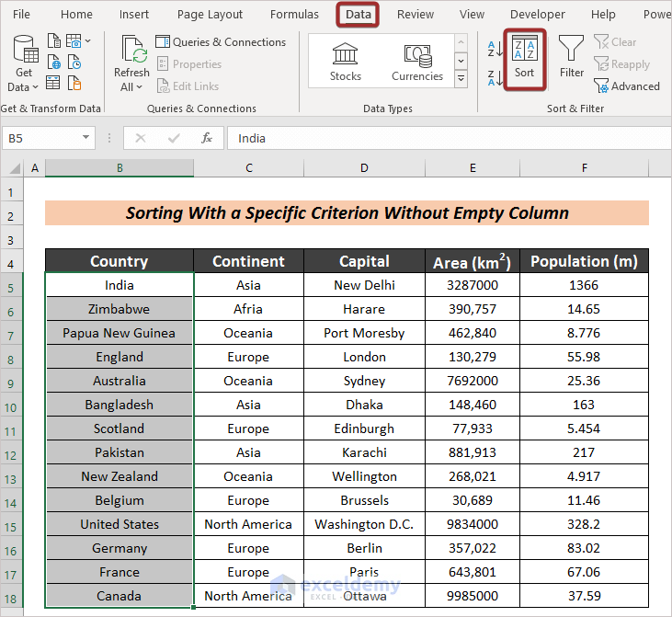
Task: Click the Select All corner triangle
Action: coord(15,169)
